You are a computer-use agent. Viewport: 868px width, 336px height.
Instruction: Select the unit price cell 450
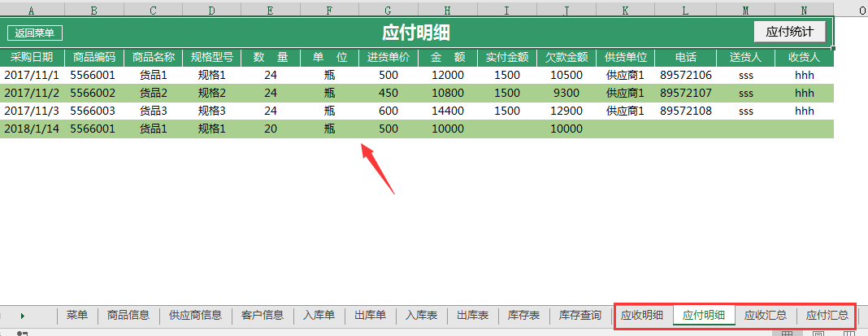tap(388, 93)
